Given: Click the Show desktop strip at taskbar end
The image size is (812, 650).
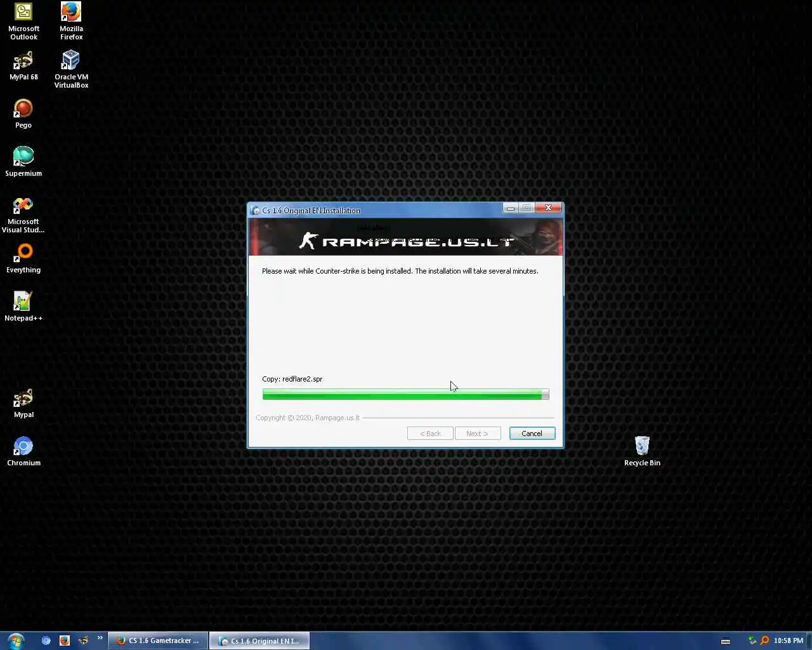Looking at the screenshot, I should 809,640.
